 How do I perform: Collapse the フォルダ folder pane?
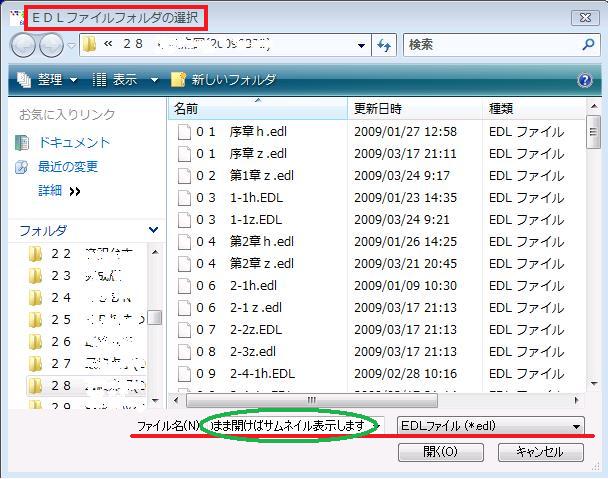tap(153, 230)
